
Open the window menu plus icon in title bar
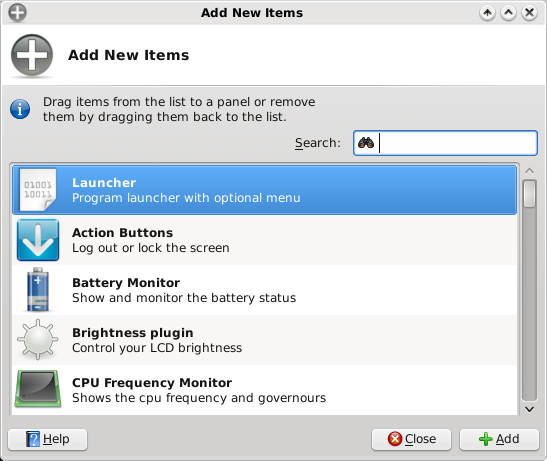coord(17,13)
